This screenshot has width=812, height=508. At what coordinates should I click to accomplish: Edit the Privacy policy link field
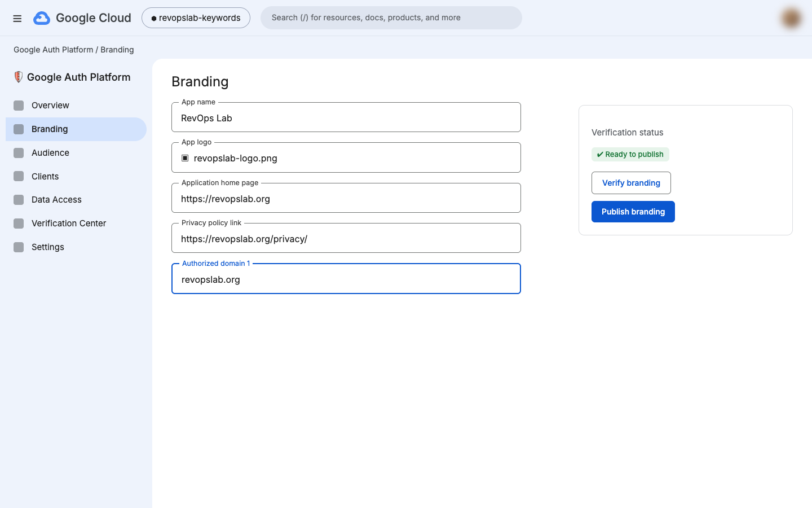point(346,238)
